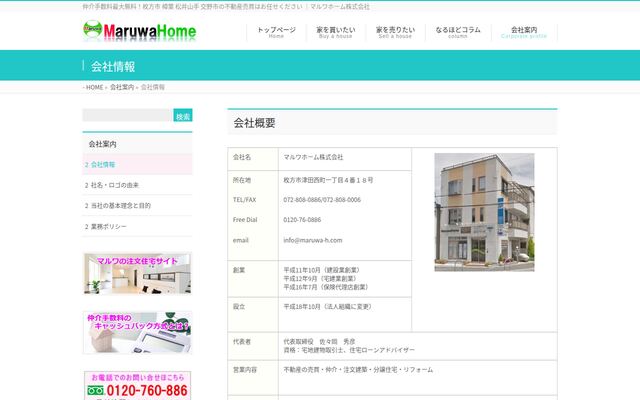Click the 会社情報 page title banner text
This screenshot has height=400, width=640.
tap(113, 67)
